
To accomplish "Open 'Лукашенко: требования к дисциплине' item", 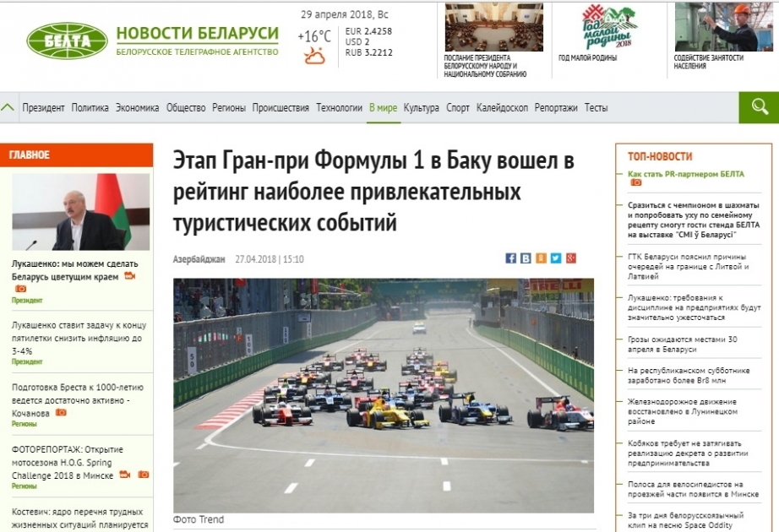I will [694, 307].
